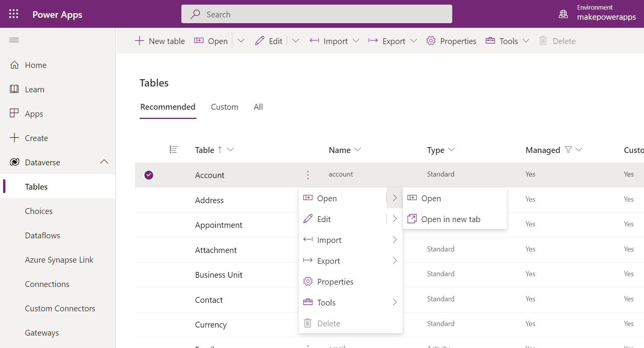The width and height of the screenshot is (644, 348).
Task: Collapse the Dataverse section in sidebar
Action: pos(104,162)
